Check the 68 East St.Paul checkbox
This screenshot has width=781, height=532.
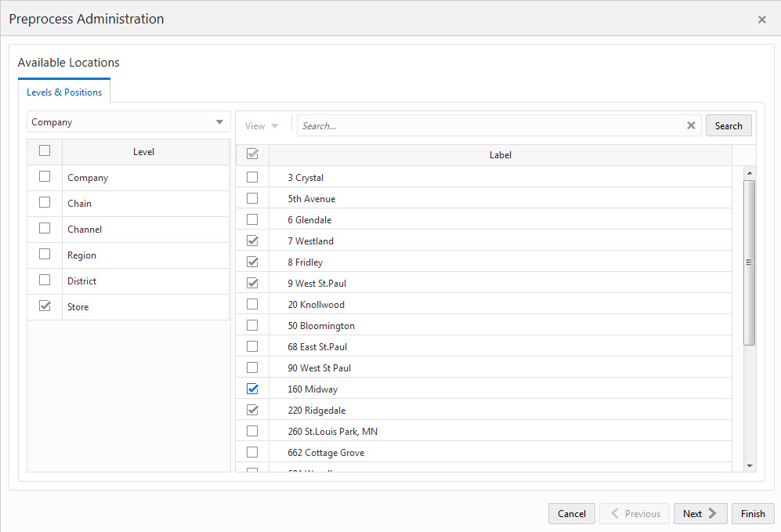(x=252, y=346)
